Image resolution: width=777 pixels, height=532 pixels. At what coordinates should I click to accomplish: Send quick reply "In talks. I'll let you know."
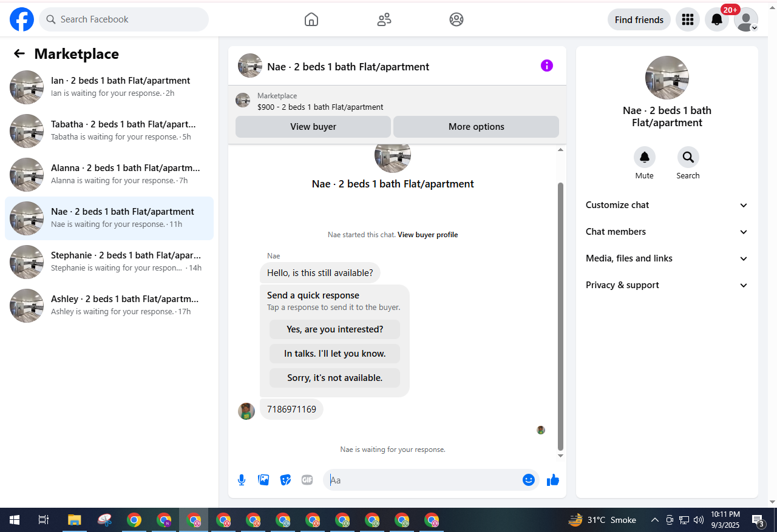point(335,354)
